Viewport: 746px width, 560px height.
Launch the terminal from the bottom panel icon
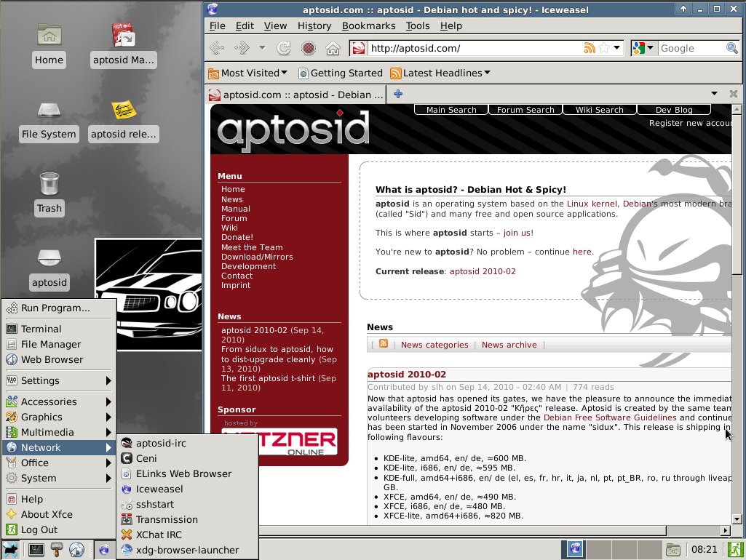[36, 550]
